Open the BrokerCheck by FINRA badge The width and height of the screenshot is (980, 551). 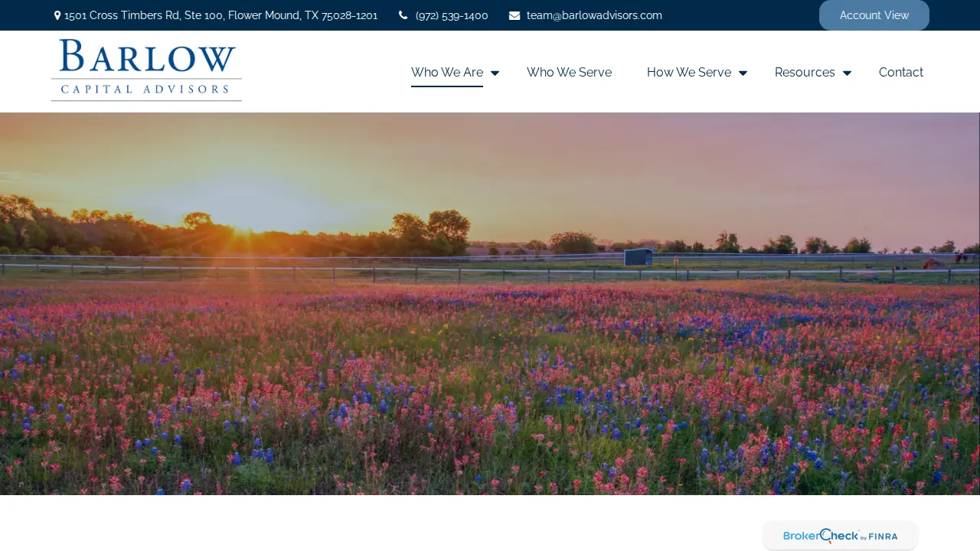point(840,536)
